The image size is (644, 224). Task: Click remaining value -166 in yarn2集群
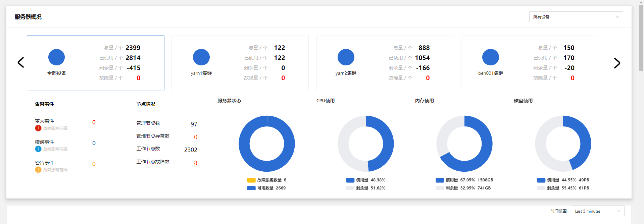point(423,68)
